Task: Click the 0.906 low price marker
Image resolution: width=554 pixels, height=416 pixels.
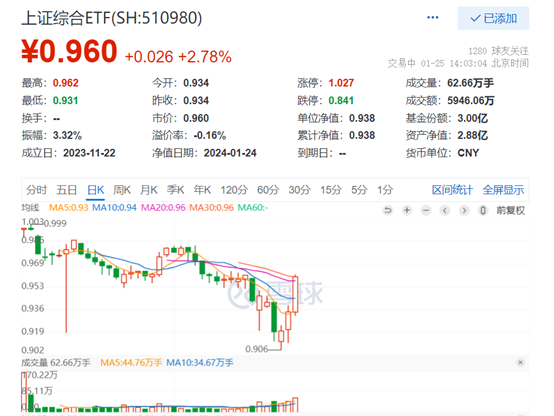Action: [257, 349]
